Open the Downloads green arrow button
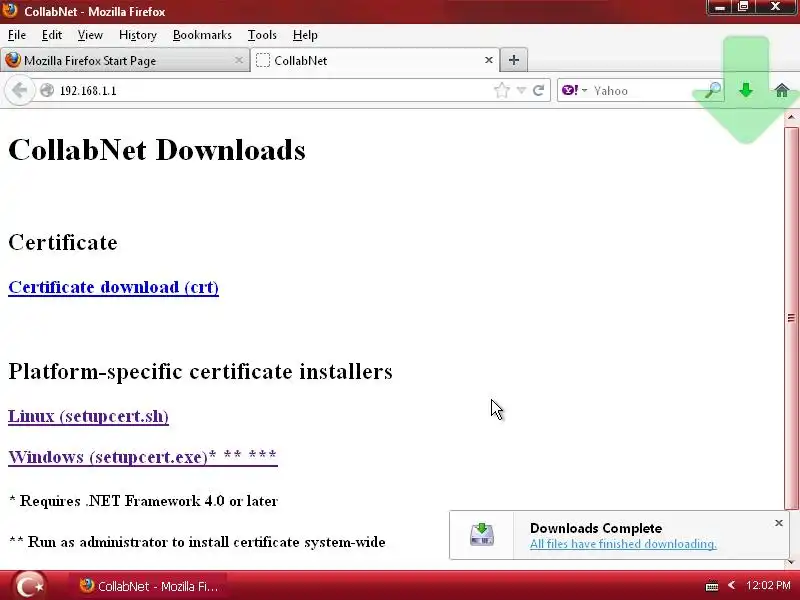This screenshot has height=600, width=800. (746, 90)
